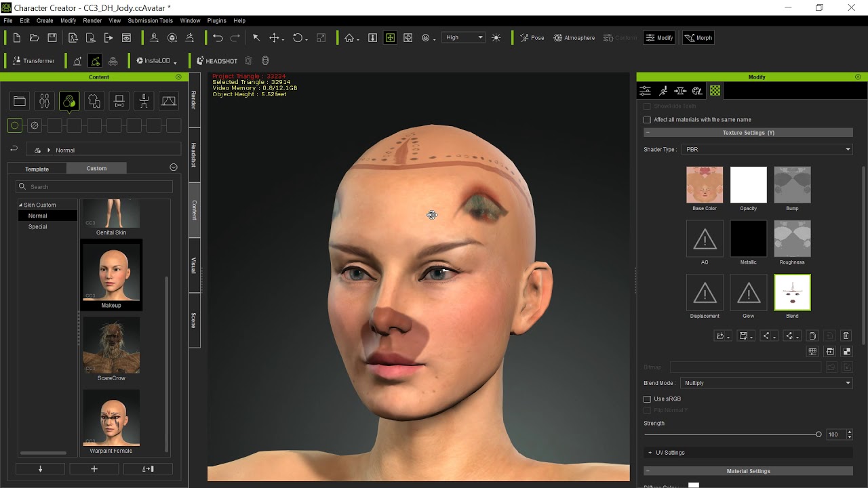The image size is (868, 488).
Task: Open the Pose editor
Action: point(532,38)
